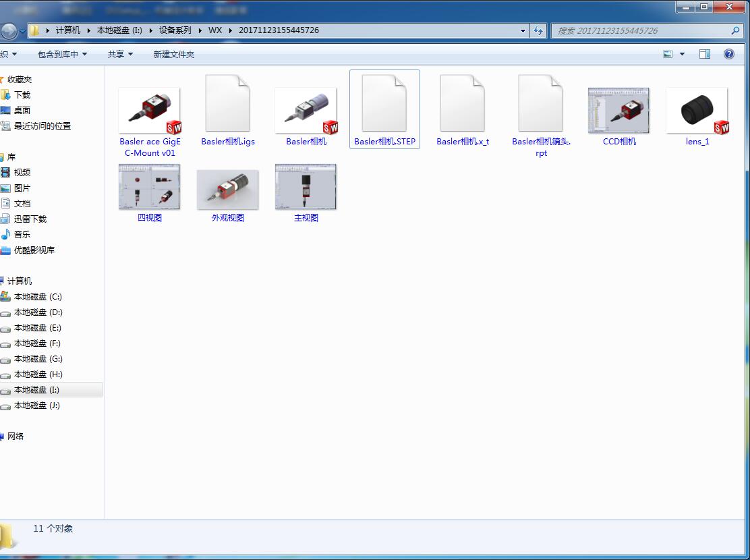Click the search magnifier icon
This screenshot has height=560, width=750.
[x=735, y=30]
